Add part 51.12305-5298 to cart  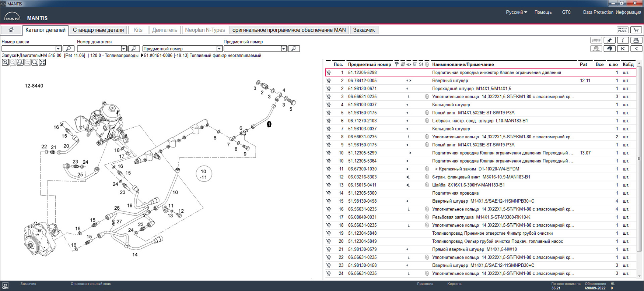[x=329, y=73]
